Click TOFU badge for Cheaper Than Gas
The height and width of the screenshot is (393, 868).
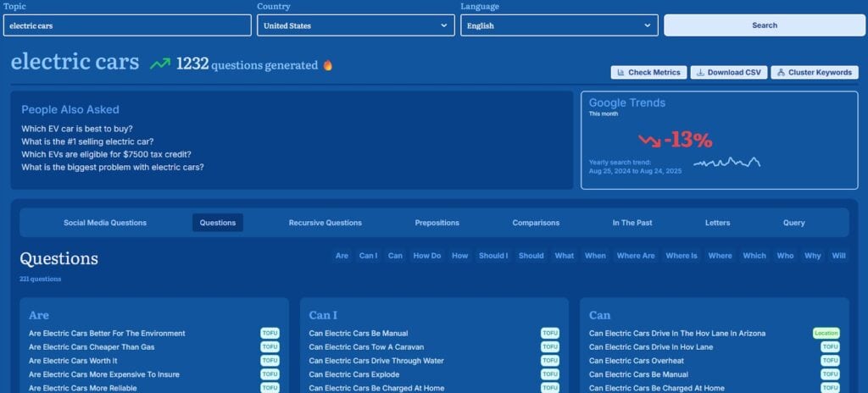click(270, 347)
